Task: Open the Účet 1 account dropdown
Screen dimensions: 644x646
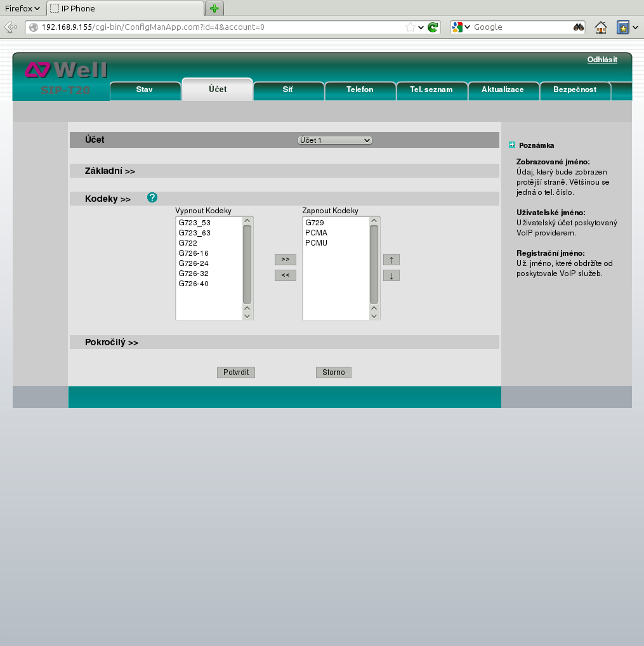Action: [x=334, y=140]
